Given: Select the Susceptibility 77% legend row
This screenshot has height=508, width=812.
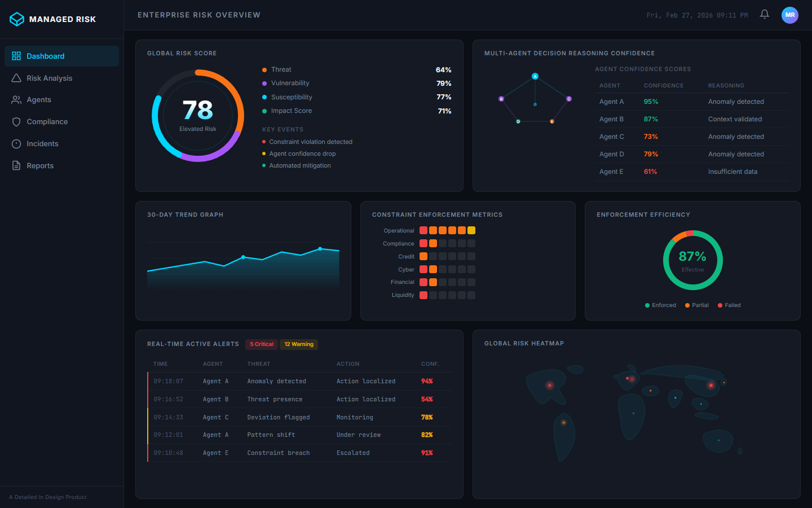Looking at the screenshot, I should click(357, 97).
